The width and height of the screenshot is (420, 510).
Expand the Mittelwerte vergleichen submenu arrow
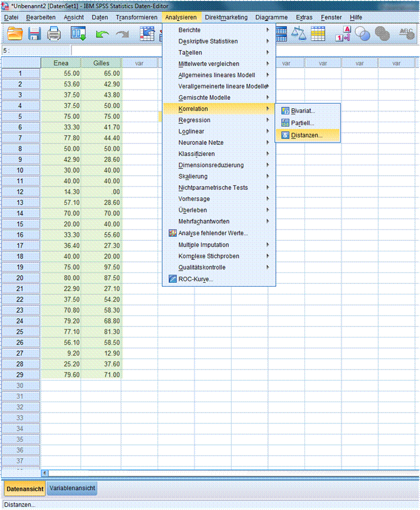click(x=267, y=64)
